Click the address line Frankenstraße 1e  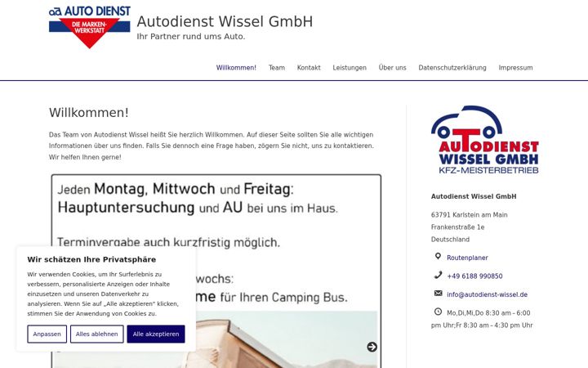tap(457, 227)
